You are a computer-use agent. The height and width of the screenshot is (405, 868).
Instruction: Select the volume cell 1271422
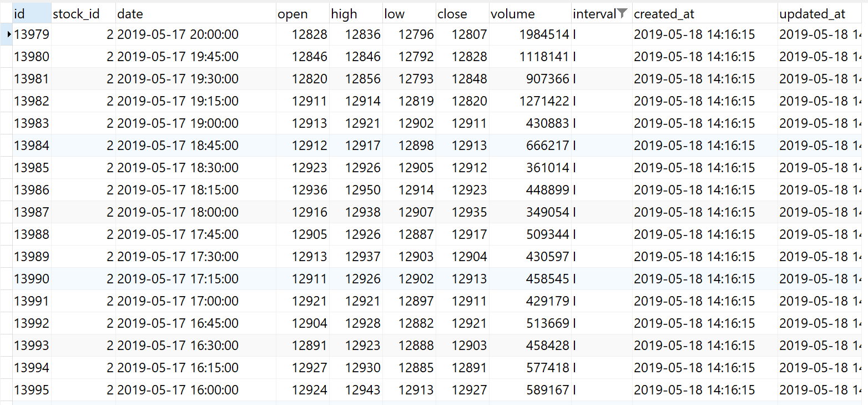pyautogui.click(x=530, y=101)
